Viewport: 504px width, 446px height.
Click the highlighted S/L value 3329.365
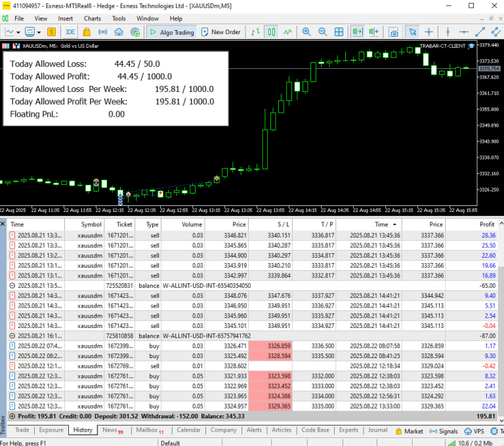pyautogui.click(x=270, y=406)
